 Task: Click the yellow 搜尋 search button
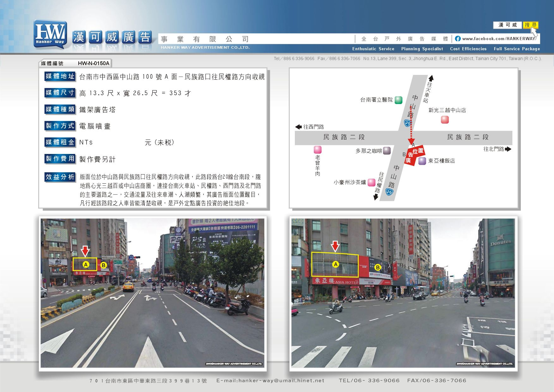click(531, 25)
